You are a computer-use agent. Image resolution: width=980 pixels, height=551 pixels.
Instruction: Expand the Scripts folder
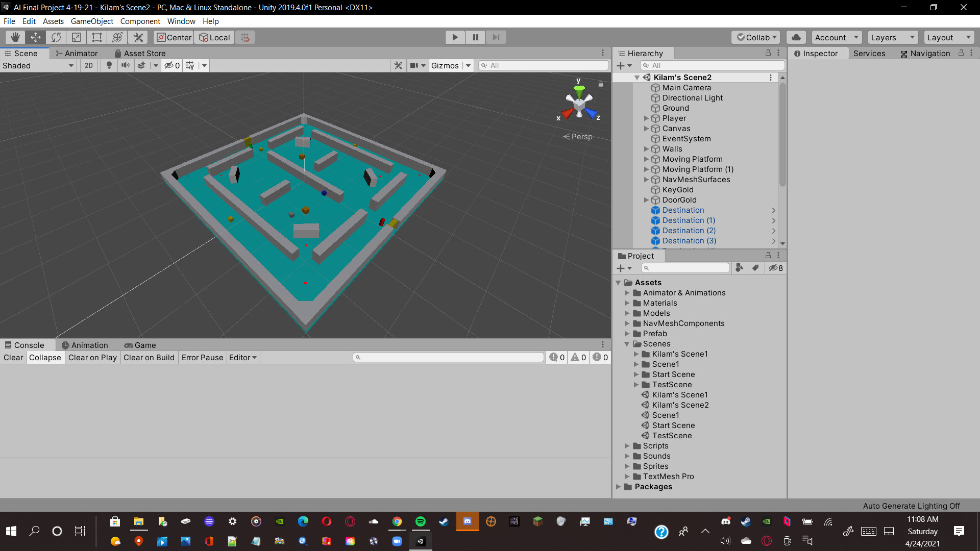(x=627, y=446)
